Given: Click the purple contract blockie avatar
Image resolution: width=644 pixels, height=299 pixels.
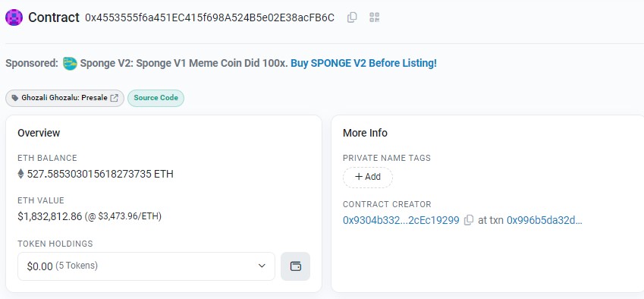Looking at the screenshot, I should tap(14, 17).
